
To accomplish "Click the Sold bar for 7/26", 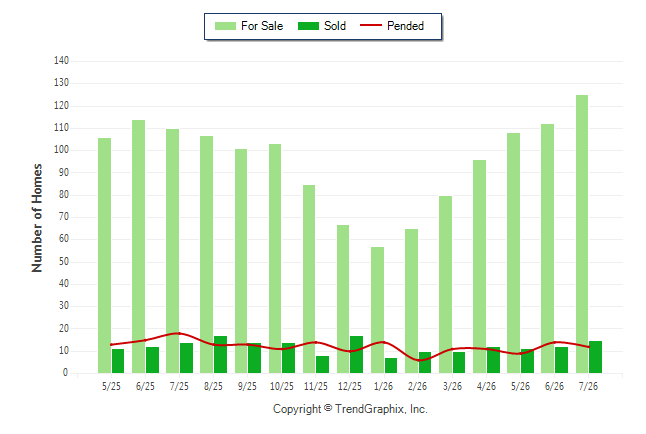I will point(595,357).
